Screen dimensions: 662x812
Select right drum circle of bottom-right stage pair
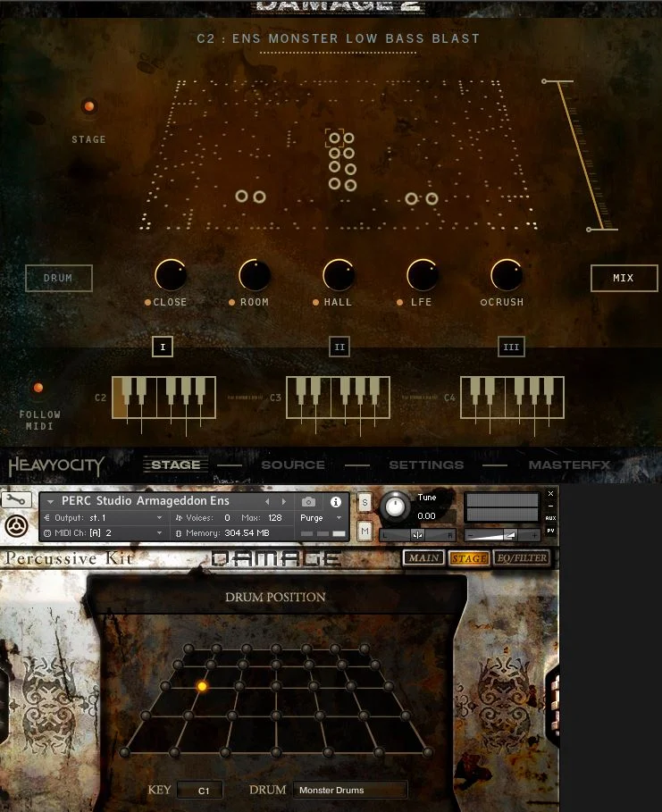tap(432, 199)
